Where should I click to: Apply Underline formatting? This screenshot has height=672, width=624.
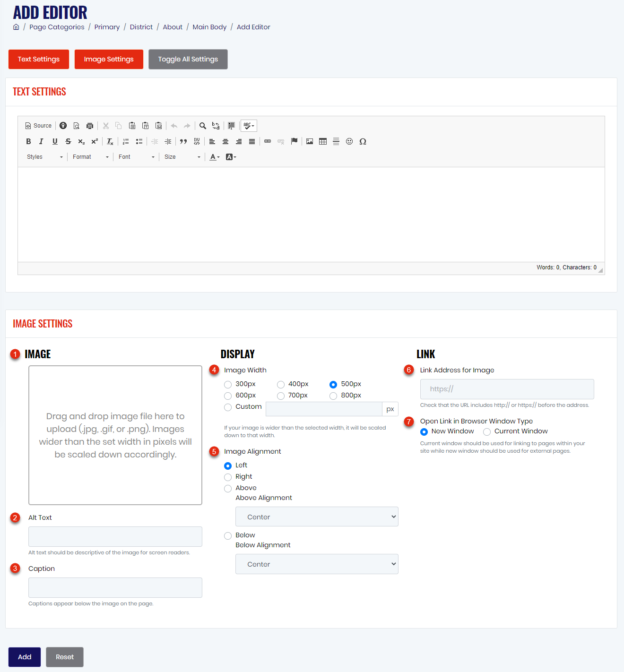55,141
